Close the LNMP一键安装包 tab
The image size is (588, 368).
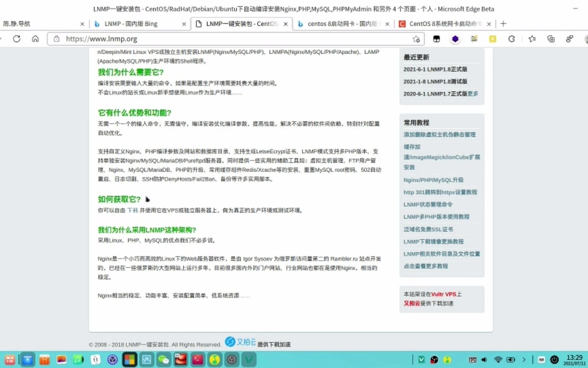click(285, 24)
